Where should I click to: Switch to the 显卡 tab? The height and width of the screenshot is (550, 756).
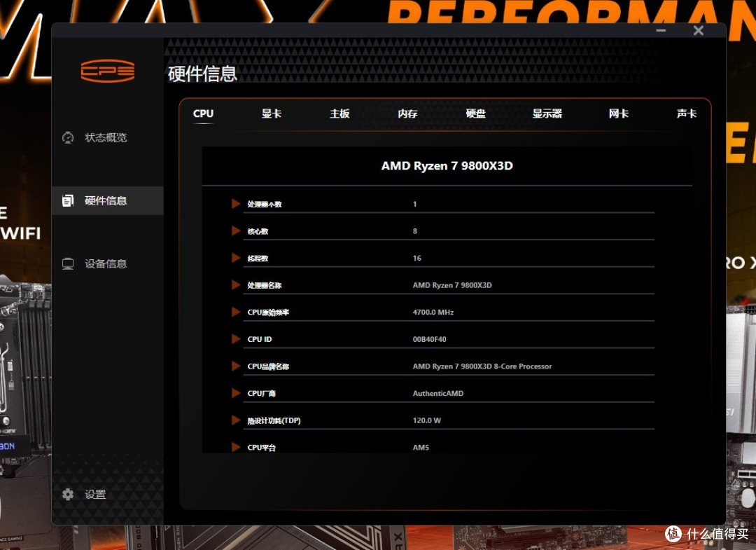(272, 114)
